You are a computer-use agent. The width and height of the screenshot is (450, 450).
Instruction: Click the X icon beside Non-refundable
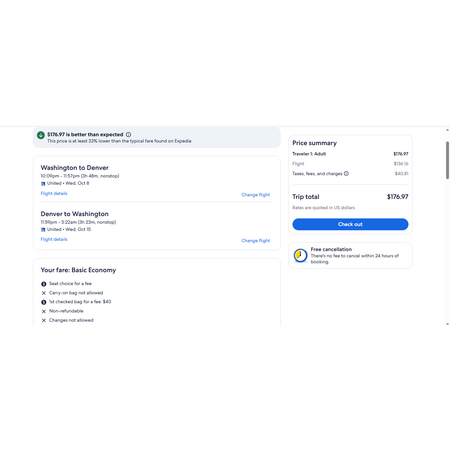point(44,311)
